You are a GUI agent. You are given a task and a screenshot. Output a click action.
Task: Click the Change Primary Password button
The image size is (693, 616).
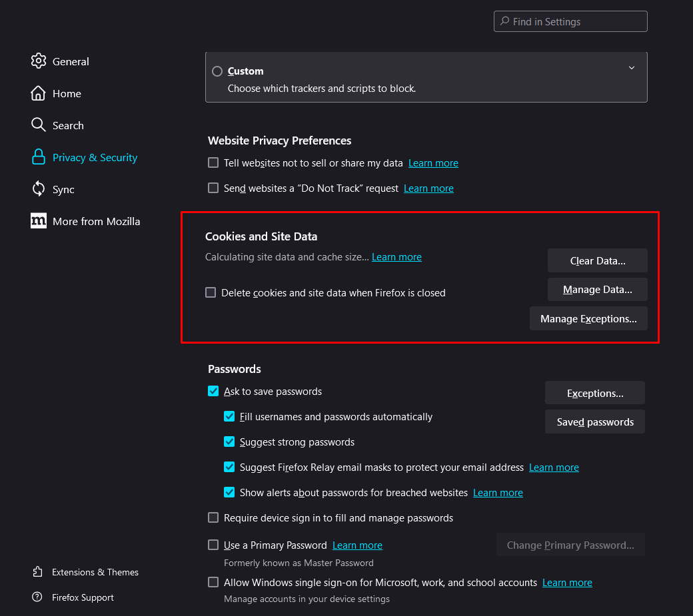click(570, 545)
